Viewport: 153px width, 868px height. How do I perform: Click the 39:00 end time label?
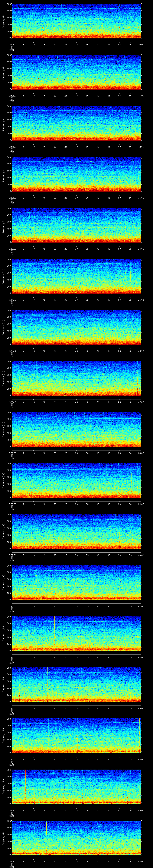(x=141, y=504)
